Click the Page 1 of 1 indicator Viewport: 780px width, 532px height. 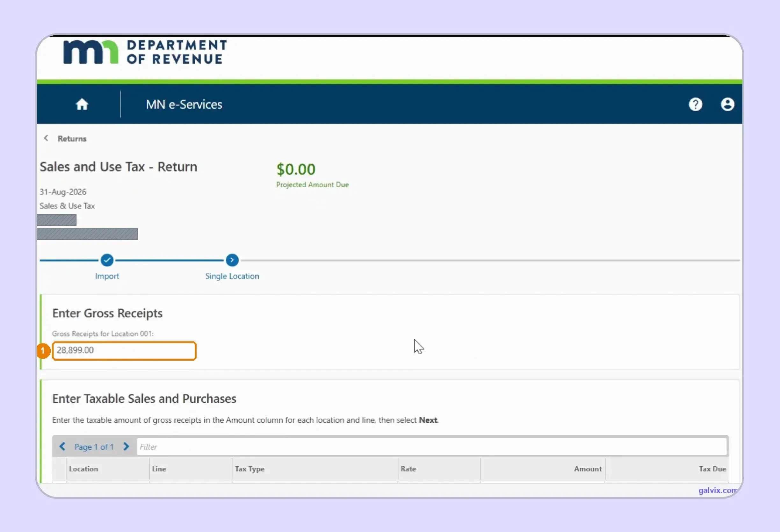coord(94,447)
